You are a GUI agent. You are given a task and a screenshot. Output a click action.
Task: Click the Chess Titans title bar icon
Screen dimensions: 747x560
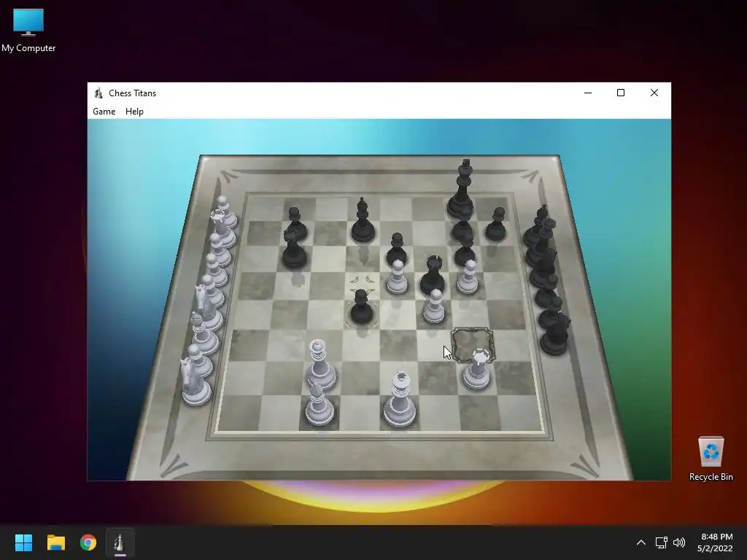pos(98,93)
